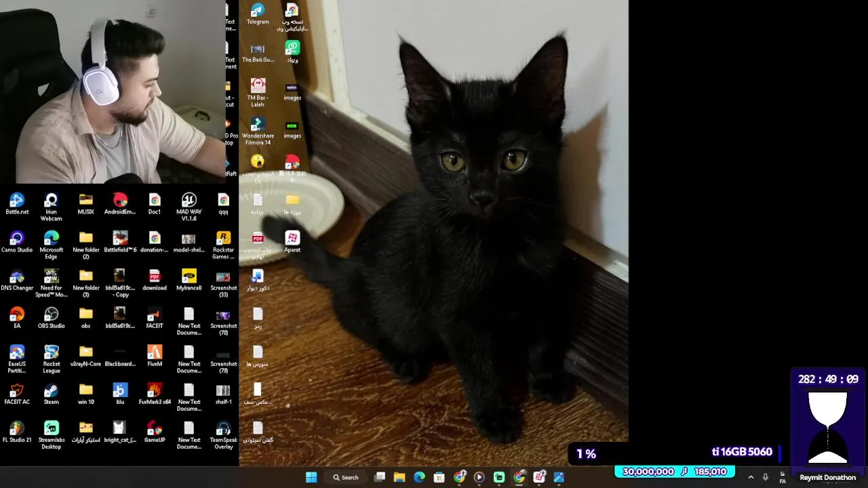The width and height of the screenshot is (868, 488).
Task: Open the New folder (2) icon
Action: (85, 245)
